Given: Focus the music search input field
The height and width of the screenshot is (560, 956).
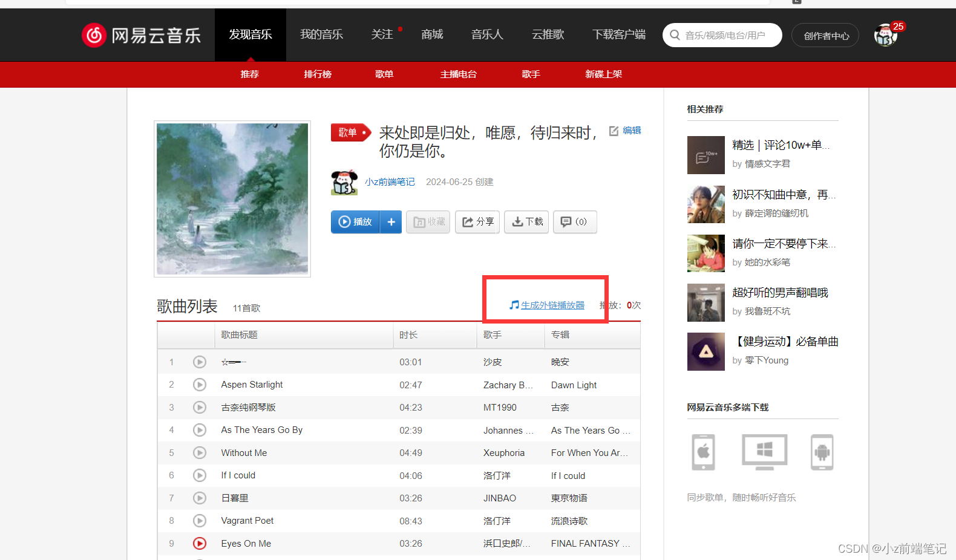Looking at the screenshot, I should (722, 35).
